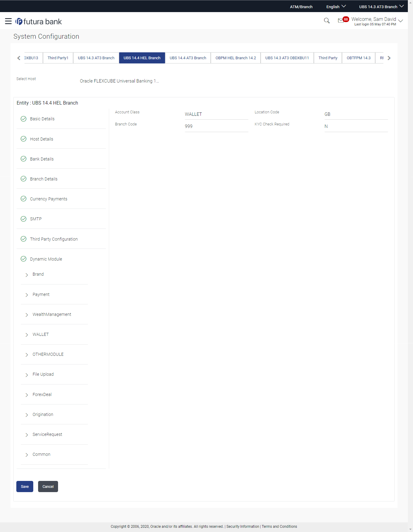This screenshot has width=413, height=532.
Task: Click the Save button
Action: pyautogui.click(x=25, y=486)
